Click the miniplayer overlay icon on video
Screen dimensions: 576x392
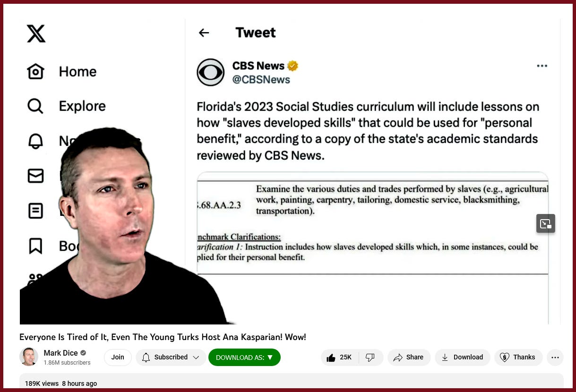point(546,223)
